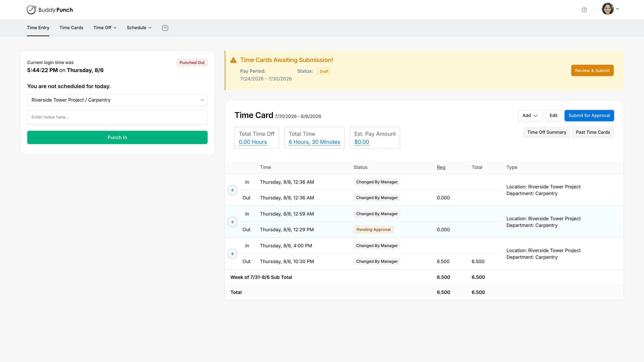Click the 0.00 Hours total time off link
The width and height of the screenshot is (644, 362).
point(253,142)
